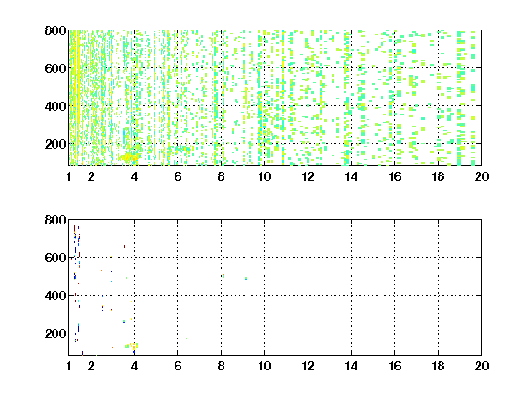Select the yellow cluster near x=4 in the lower plot
The height and width of the screenshot is (399, 532).
click(x=131, y=345)
